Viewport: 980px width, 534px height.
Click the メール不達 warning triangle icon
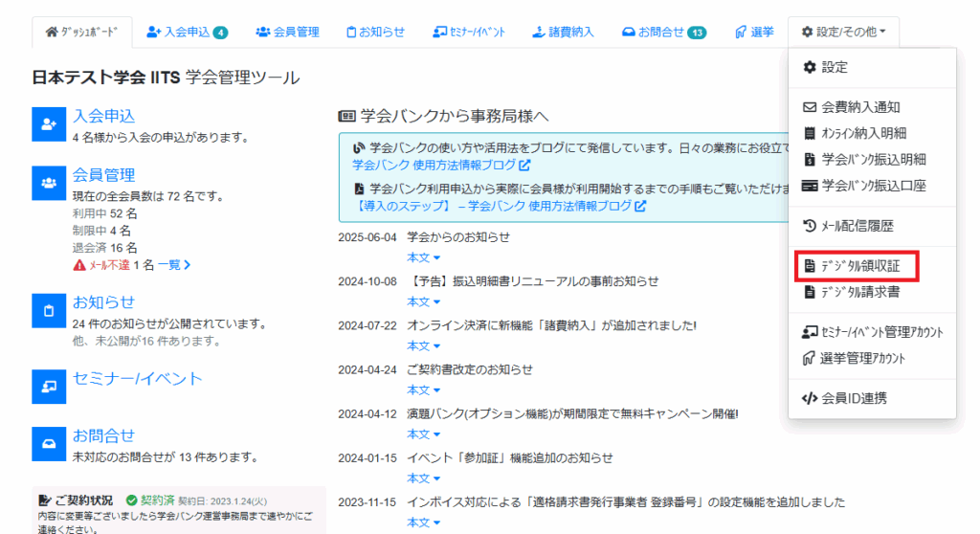[x=79, y=265]
